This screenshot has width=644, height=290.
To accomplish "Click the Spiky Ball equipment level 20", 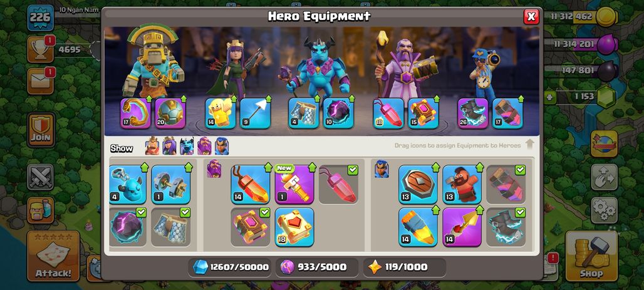I will [170, 113].
